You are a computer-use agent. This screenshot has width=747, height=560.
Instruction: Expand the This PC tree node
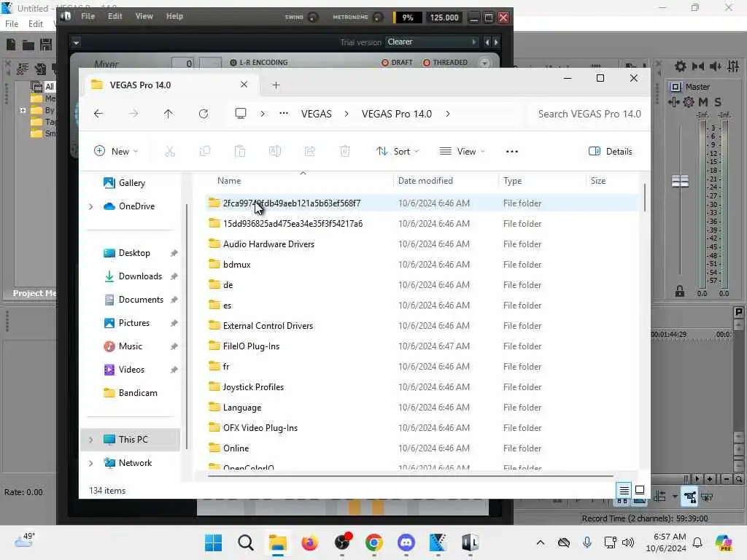[91, 440]
